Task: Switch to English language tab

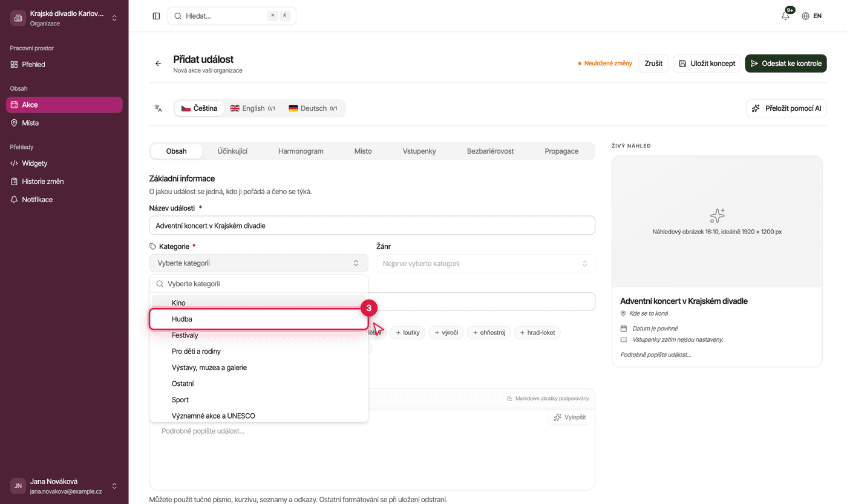Action: [x=253, y=108]
